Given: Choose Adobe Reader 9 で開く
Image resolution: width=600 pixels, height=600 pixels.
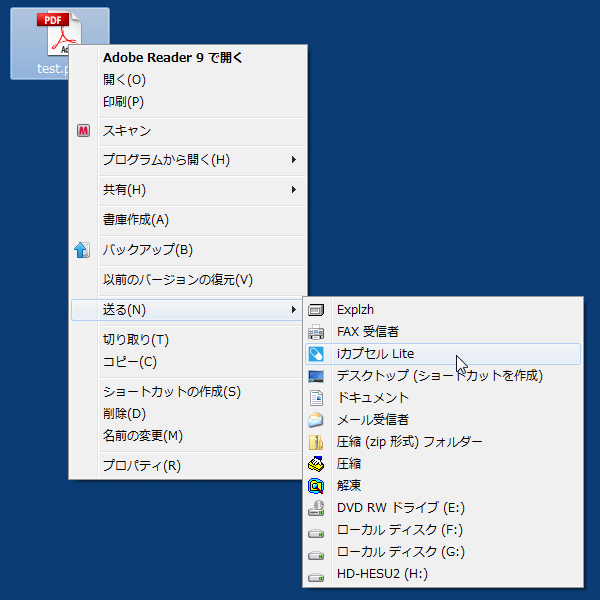Looking at the screenshot, I should tap(188, 57).
